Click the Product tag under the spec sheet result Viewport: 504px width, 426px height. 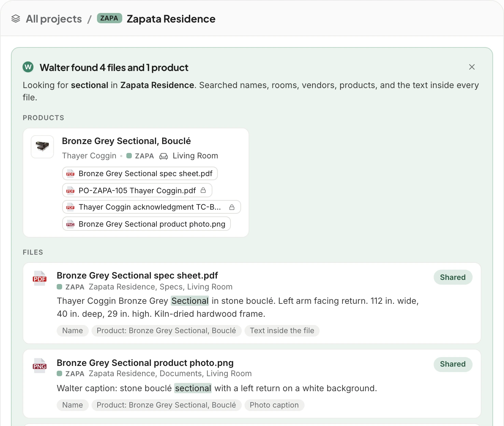tap(166, 330)
